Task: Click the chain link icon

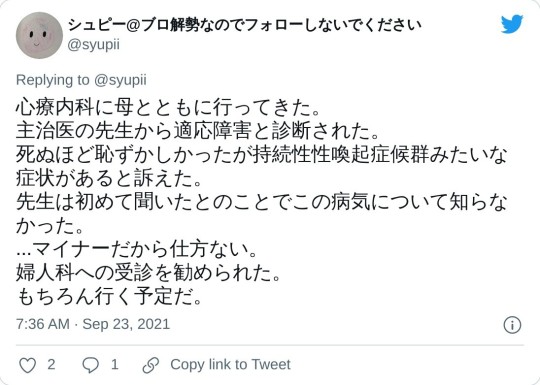Action: pyautogui.click(x=151, y=365)
